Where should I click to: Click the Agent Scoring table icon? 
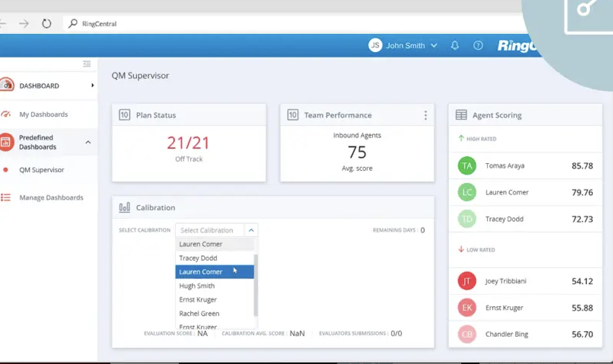pos(461,115)
